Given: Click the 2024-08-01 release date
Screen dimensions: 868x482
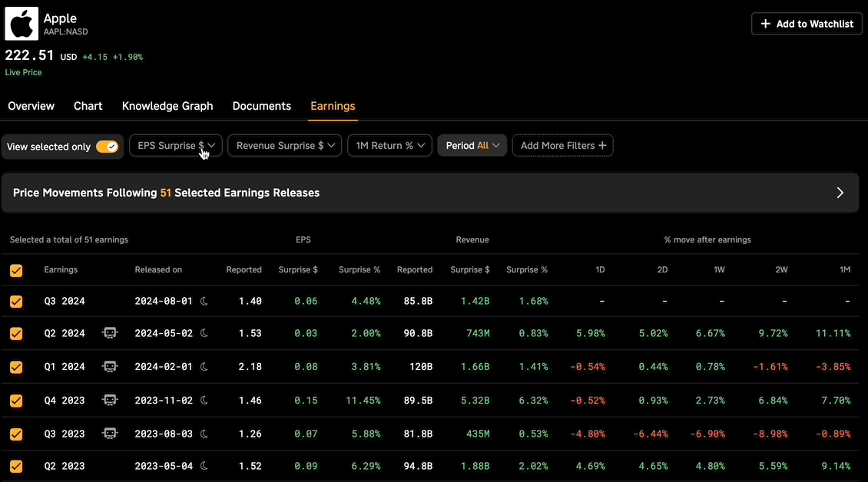Looking at the screenshot, I should point(164,302).
